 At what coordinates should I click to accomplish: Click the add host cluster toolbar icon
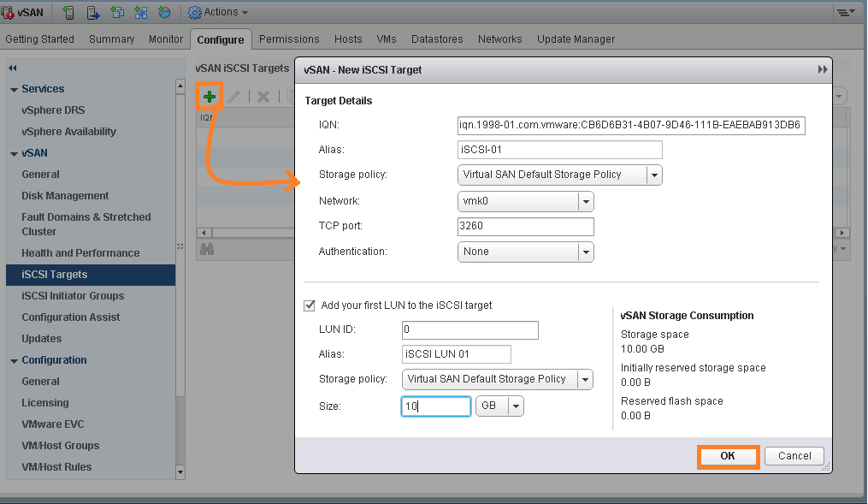(x=140, y=12)
